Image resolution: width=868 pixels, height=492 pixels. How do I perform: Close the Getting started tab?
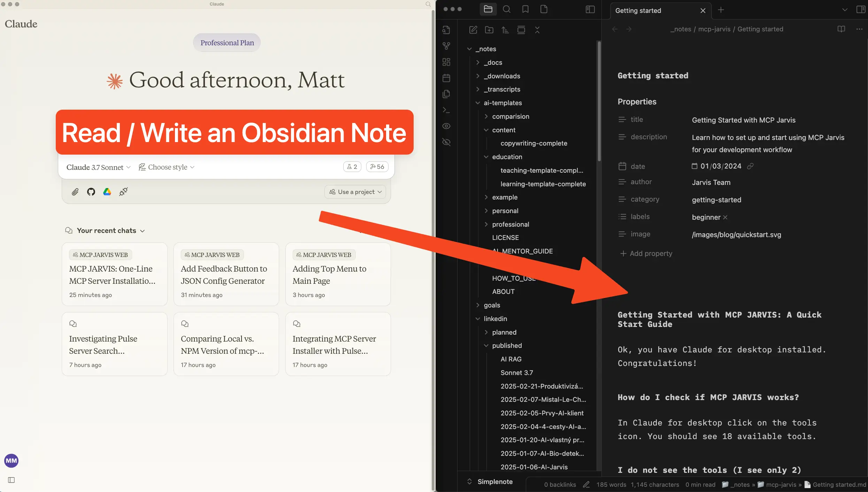pos(703,10)
